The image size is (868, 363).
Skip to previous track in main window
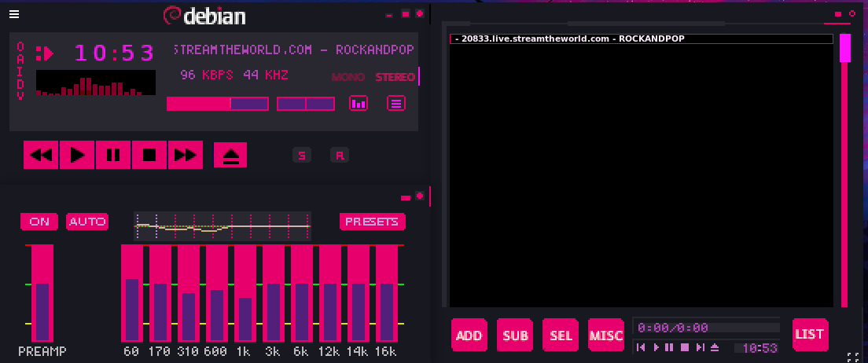pos(41,155)
